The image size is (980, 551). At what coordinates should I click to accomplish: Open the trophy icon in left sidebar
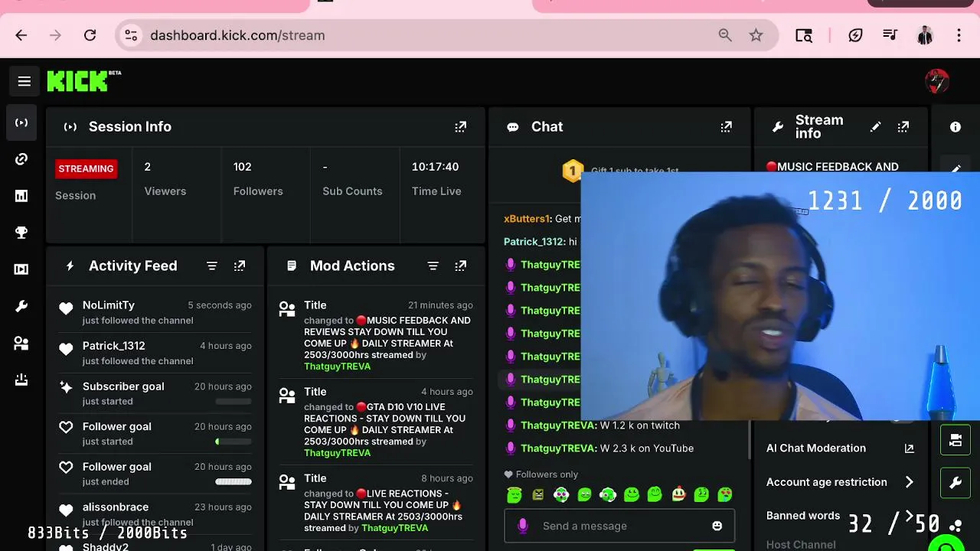pyautogui.click(x=21, y=233)
